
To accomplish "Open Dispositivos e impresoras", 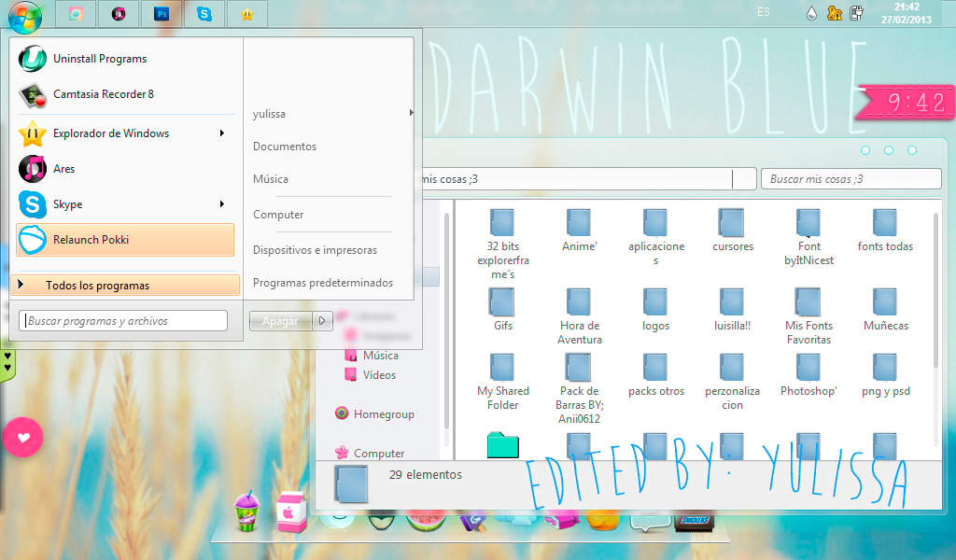I will [x=316, y=250].
